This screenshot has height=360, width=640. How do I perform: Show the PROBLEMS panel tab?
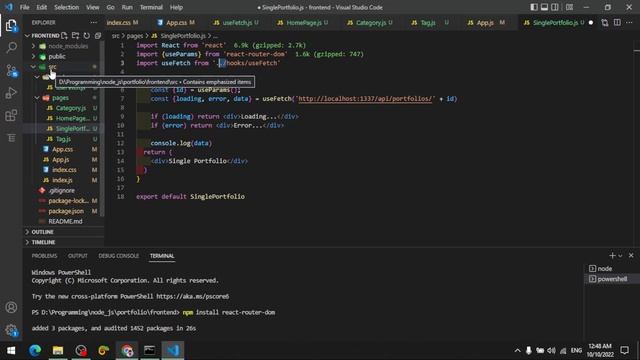tap(44, 256)
